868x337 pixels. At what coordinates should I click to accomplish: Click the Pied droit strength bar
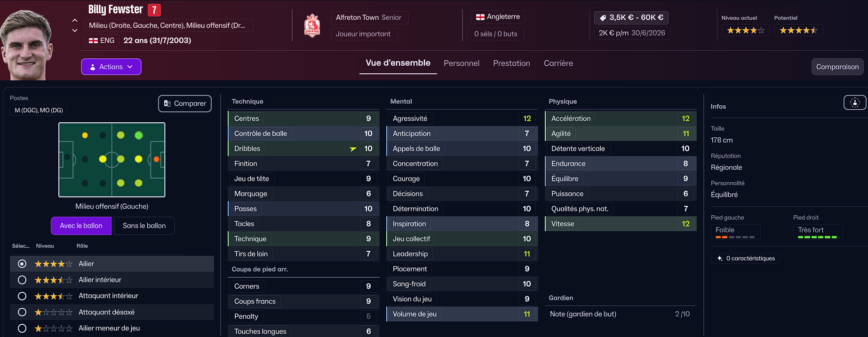817,237
